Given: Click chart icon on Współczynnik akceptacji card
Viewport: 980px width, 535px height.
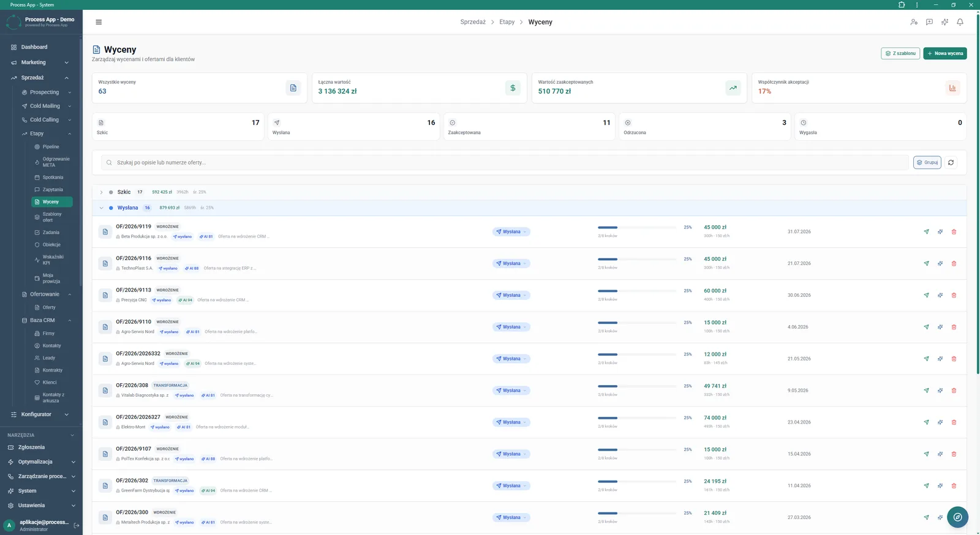Looking at the screenshot, I should (x=952, y=88).
